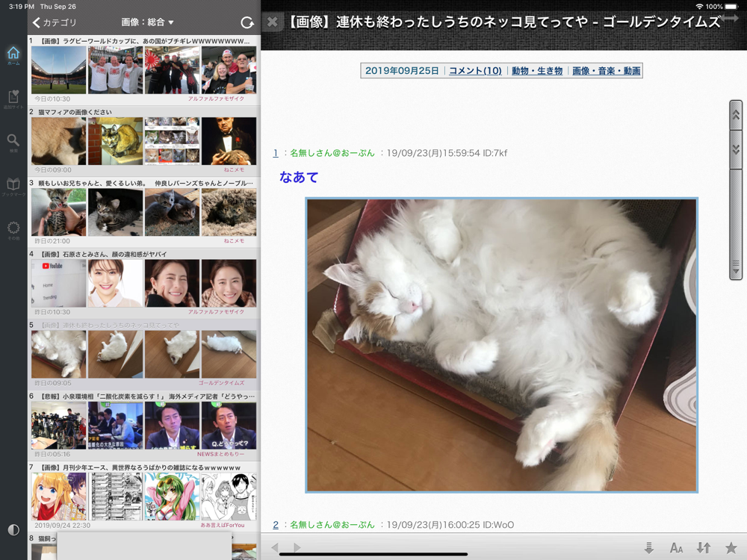Click the ああ言えばForYou source label
This screenshot has width=747, height=560.
pos(222,525)
